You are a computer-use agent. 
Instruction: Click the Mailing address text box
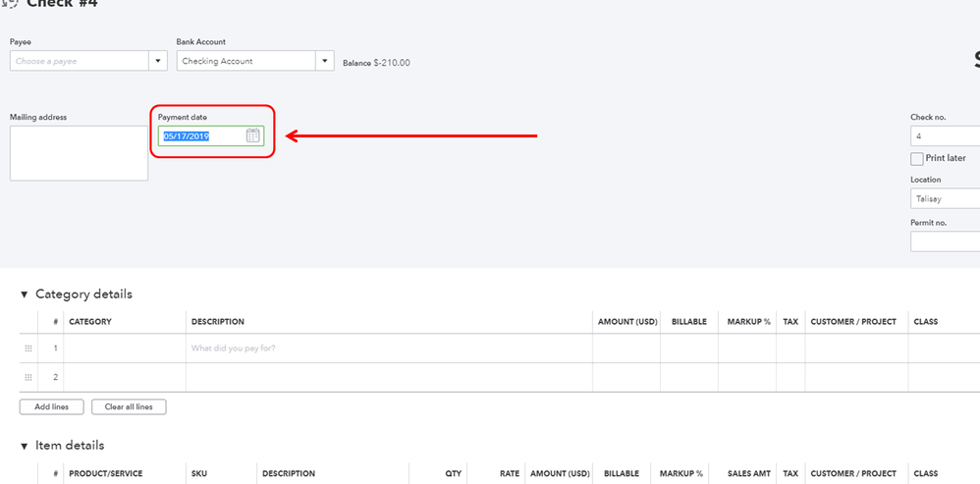point(79,153)
